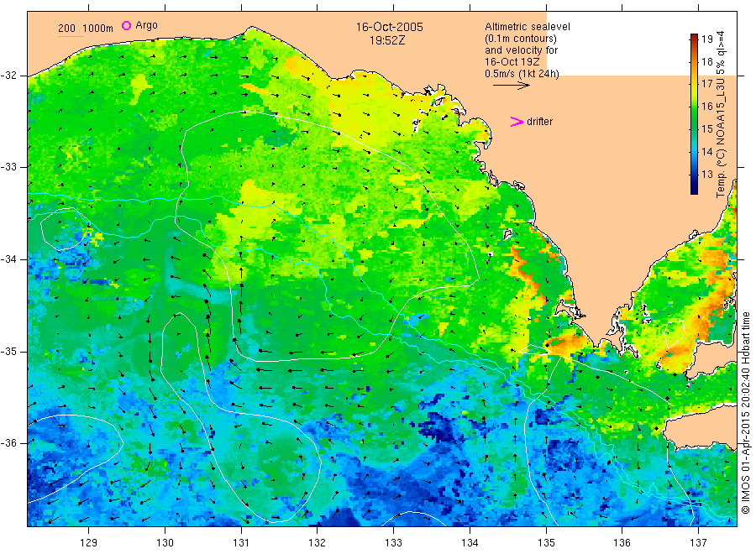
Task: Click longitude axis label 131
Action: [241, 542]
